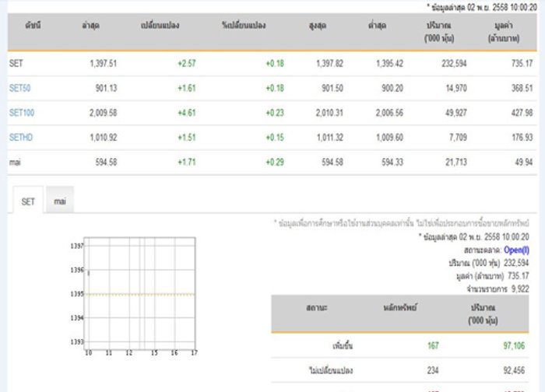Open the SETHD index link
Viewport: 545px width, 392px height.
tap(21, 138)
